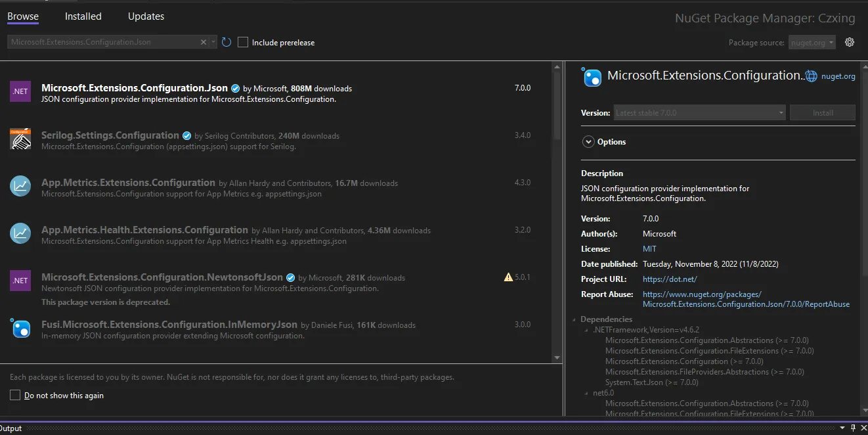
Task: Click System.Text.Json (>= 7.0.0) dependency
Action: (652, 382)
